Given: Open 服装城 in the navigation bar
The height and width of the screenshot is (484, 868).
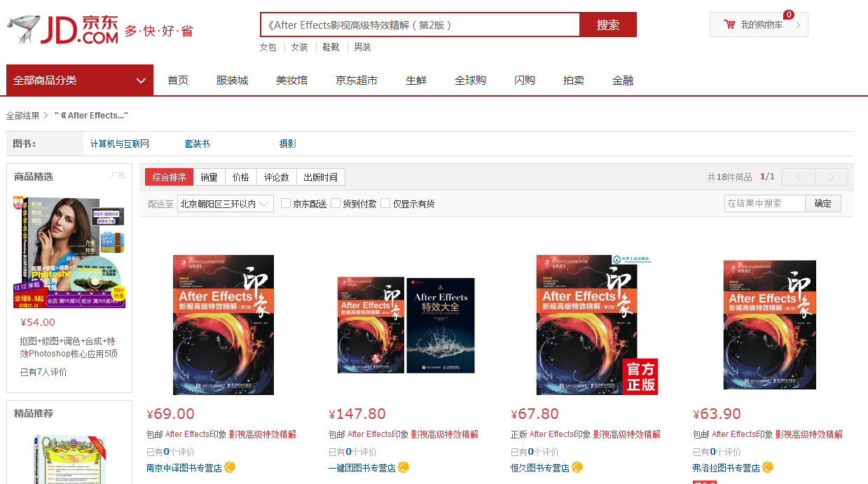Looking at the screenshot, I should 232,80.
